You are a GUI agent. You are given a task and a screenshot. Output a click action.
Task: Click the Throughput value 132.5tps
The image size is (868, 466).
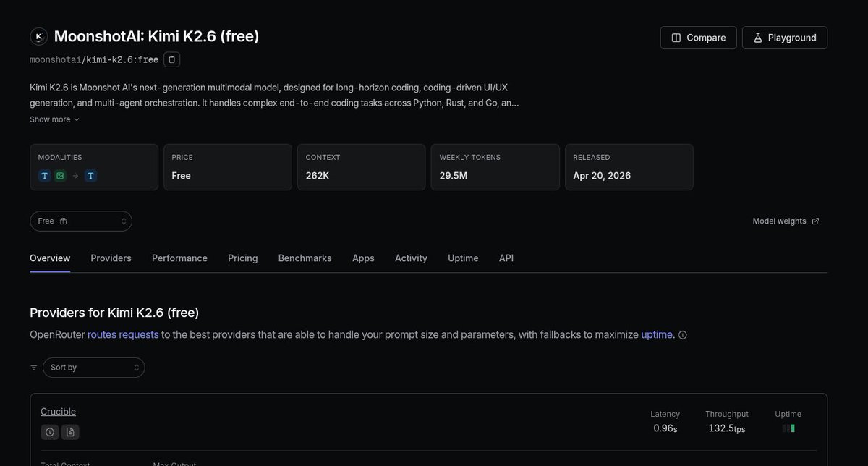(x=727, y=428)
